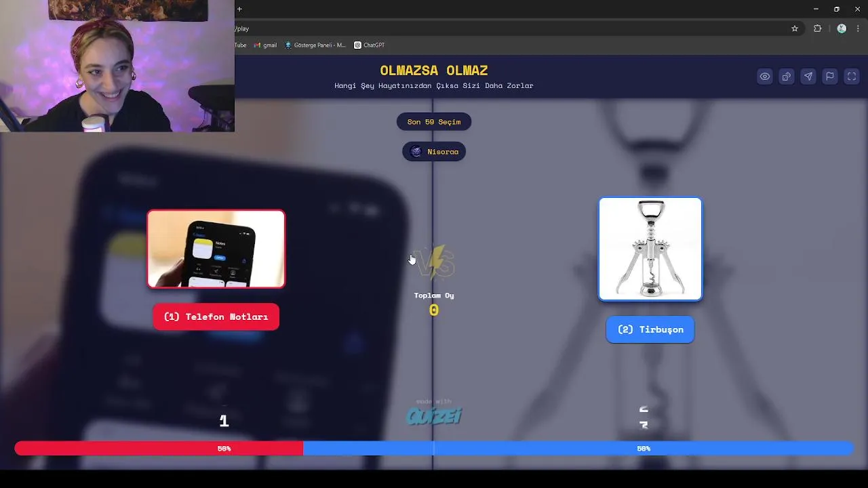Open the browser profile avatar
Screen dimensions: 868x488
[x=842, y=28]
